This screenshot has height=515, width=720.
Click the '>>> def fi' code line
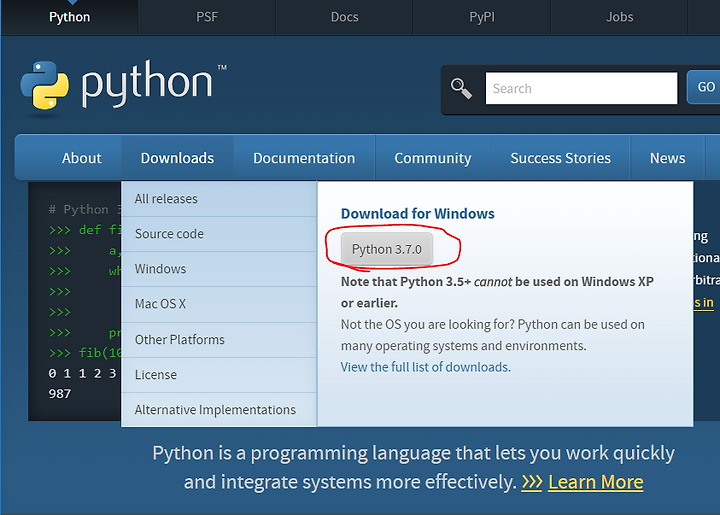85,230
